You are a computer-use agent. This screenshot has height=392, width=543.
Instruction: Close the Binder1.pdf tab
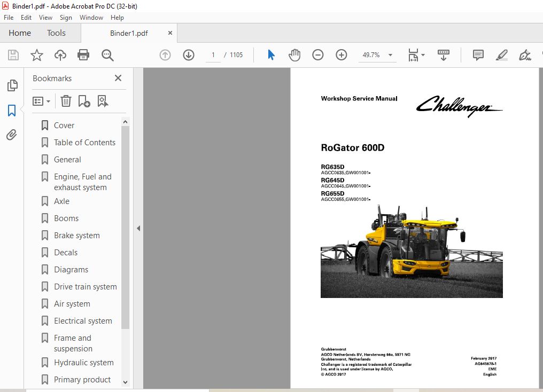click(170, 33)
